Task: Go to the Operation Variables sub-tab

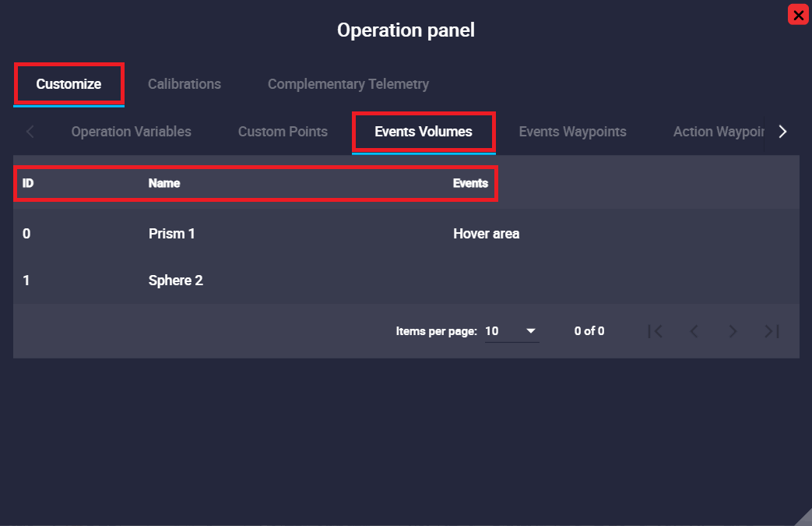Action: point(131,132)
